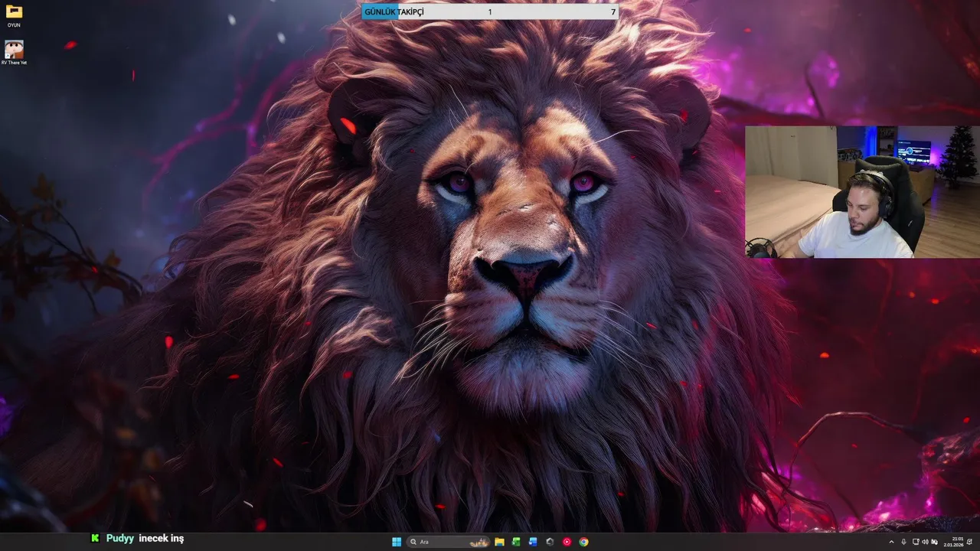Open the blue app icon in taskbar
Screen dimensions: 980x551
point(533,542)
